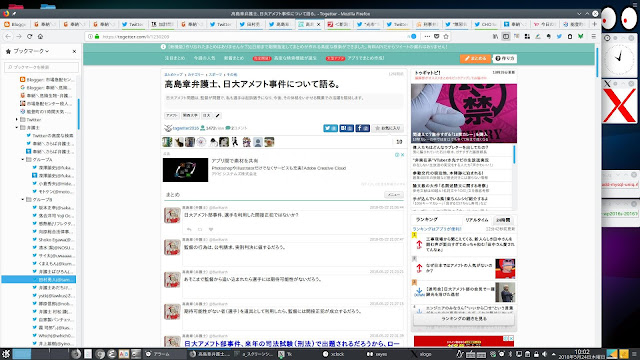Screen dimensions: 640x360
Task: Show site information icon in URL bar
Action: click(90, 36)
